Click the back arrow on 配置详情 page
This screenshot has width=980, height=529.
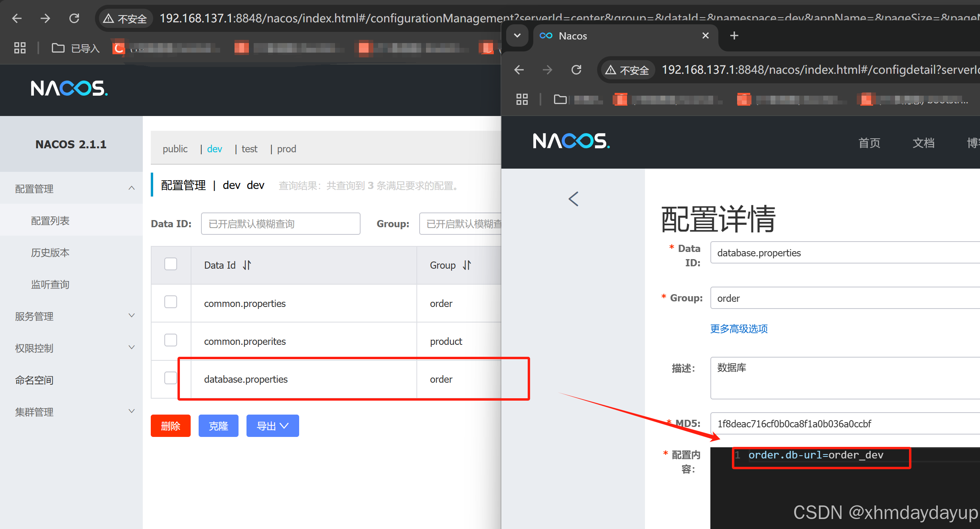573,199
